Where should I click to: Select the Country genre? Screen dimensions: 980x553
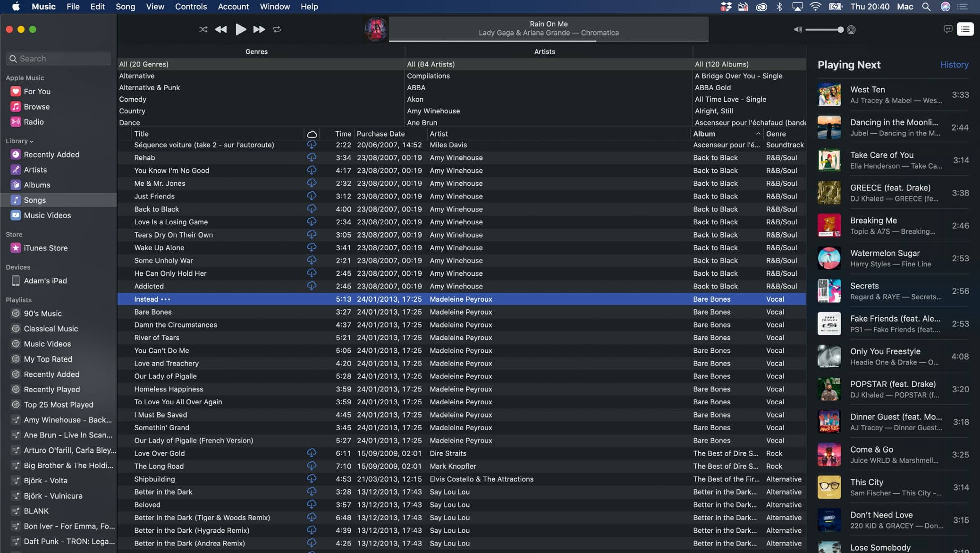(x=132, y=111)
